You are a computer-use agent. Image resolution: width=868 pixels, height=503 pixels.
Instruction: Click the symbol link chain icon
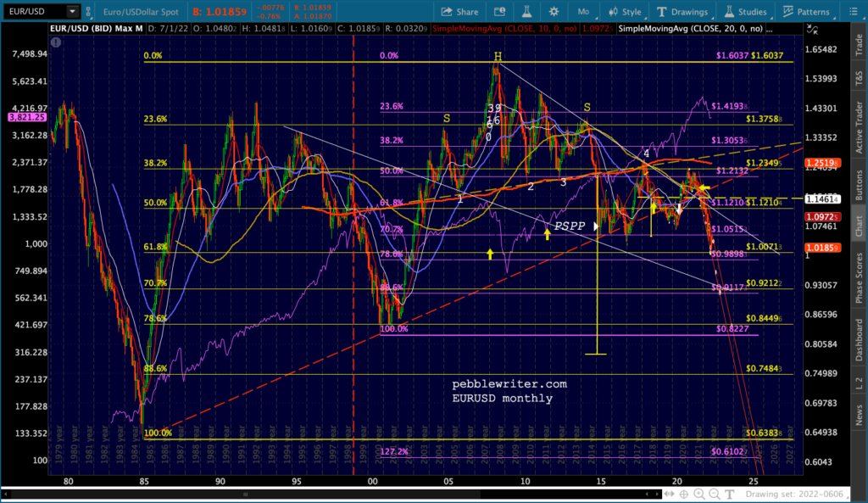coord(88,12)
